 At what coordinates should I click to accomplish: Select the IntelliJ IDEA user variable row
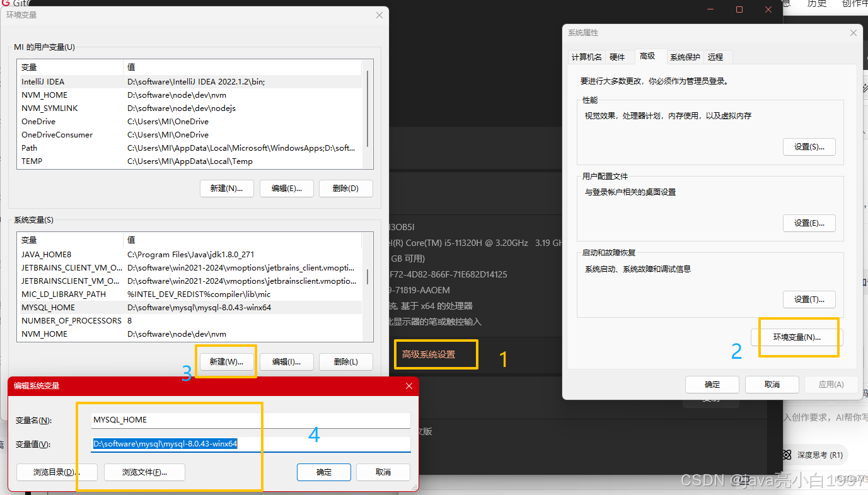point(189,82)
